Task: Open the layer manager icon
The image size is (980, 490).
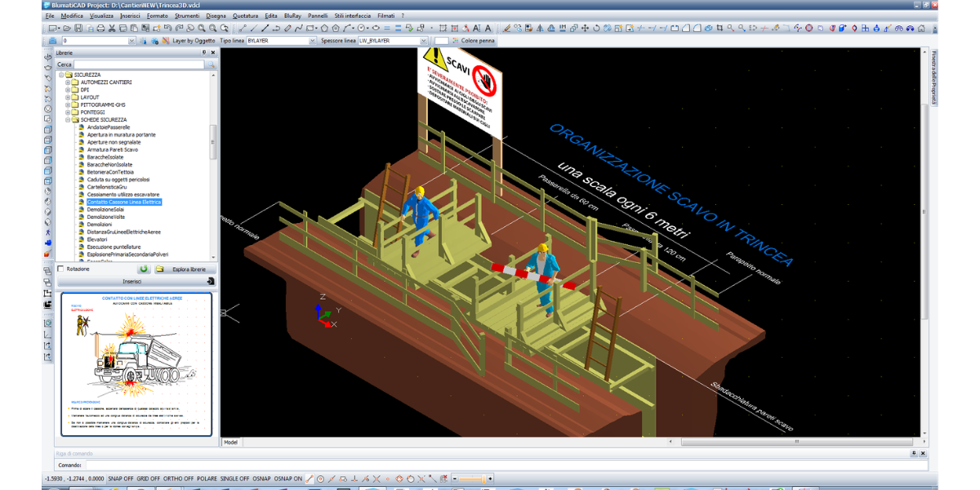Action: pos(52,40)
